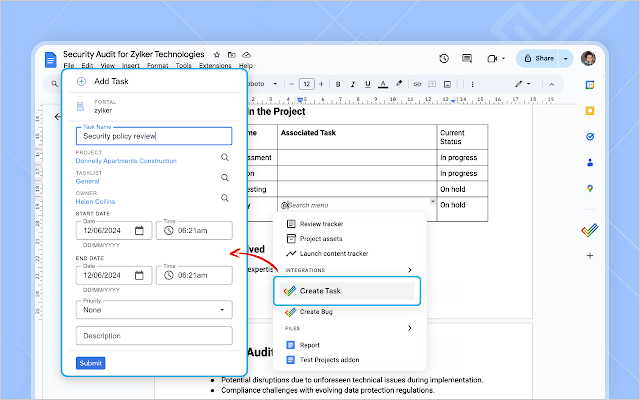This screenshot has height=400, width=640.
Task: Open the Format menu
Action: (158, 66)
